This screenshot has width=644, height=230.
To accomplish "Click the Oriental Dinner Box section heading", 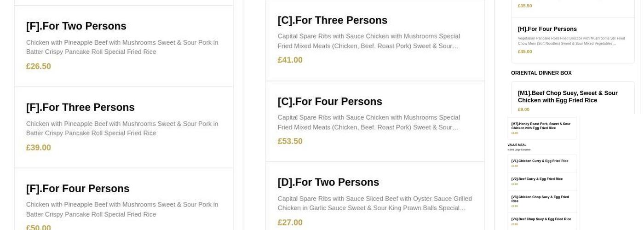I will [541, 73].
